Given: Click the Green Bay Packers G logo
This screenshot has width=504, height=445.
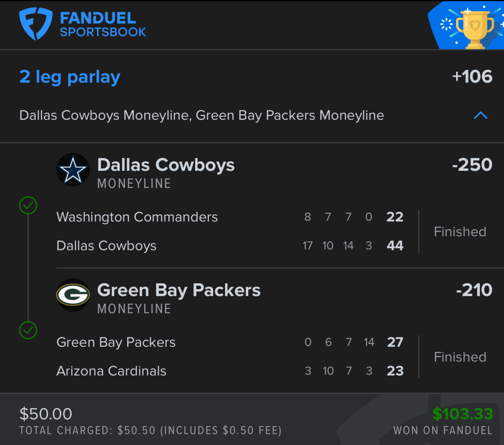Looking at the screenshot, I should click(x=73, y=295).
